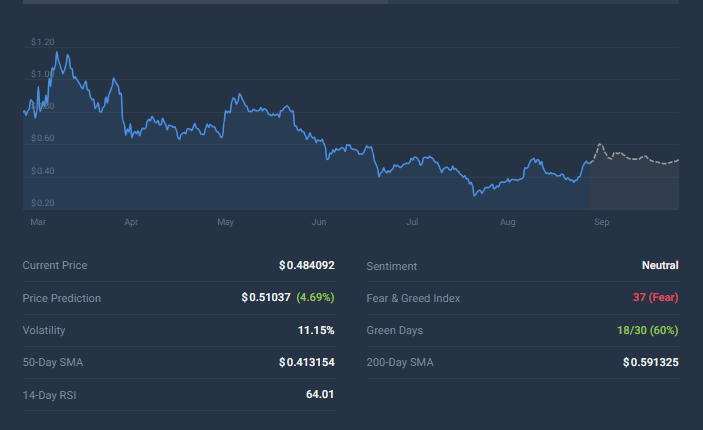Select the 11.15% volatility value
The width and height of the screenshot is (703, 430).
(x=316, y=330)
